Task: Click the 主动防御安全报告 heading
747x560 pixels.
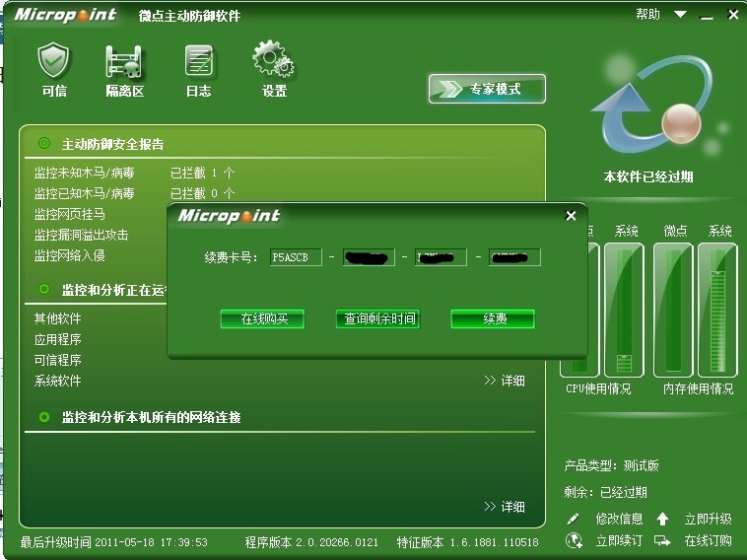Action: (x=112, y=144)
